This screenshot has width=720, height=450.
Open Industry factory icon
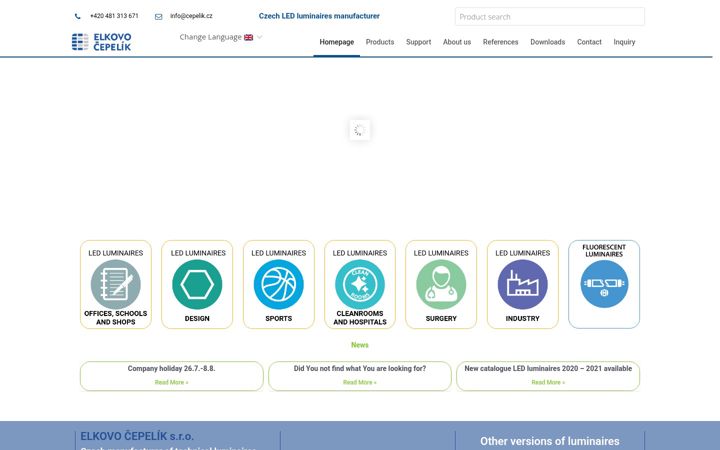click(523, 284)
